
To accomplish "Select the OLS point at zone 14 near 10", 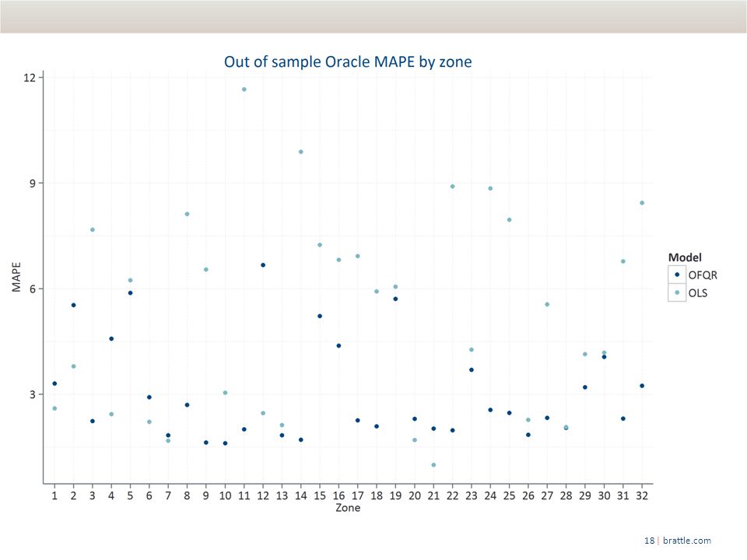I will (300, 152).
